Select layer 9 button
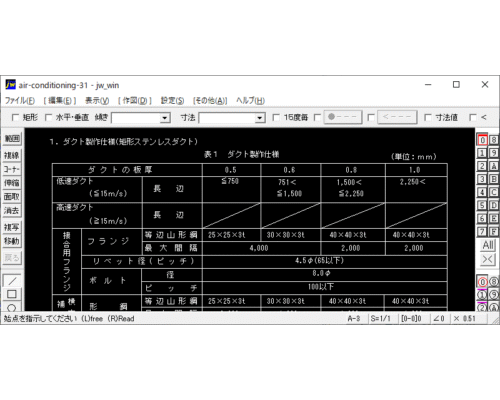The image size is (500, 400). 494,153
